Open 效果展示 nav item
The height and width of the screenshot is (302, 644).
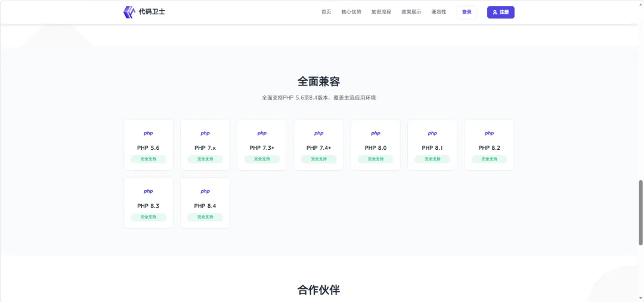411,12
